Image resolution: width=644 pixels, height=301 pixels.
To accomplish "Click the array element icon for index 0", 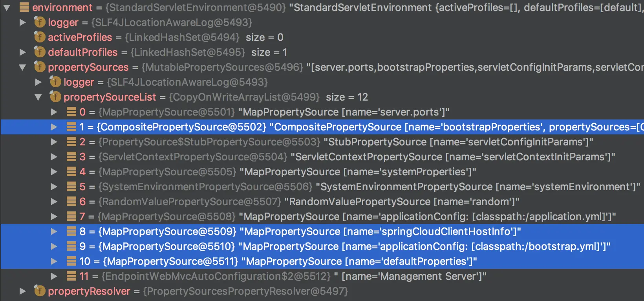I will (x=71, y=112).
